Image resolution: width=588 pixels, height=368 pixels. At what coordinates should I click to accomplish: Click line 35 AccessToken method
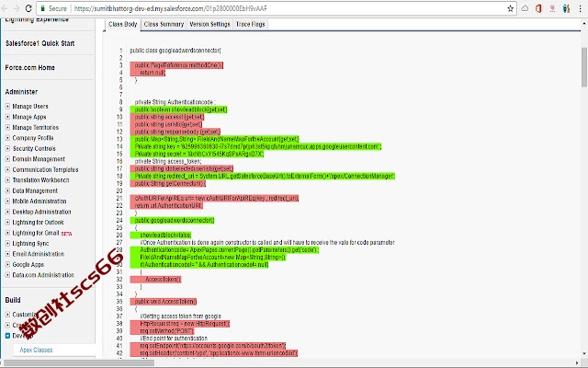pyautogui.click(x=165, y=302)
